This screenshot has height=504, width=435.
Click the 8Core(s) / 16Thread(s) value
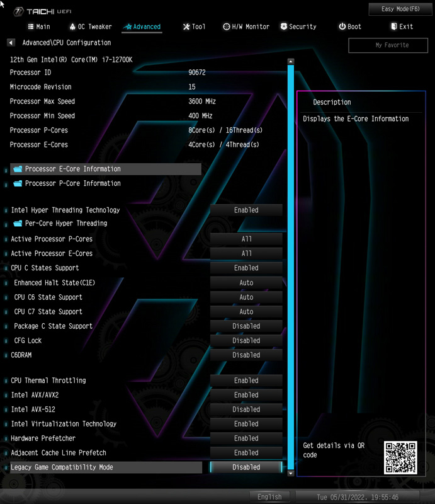coord(225,130)
